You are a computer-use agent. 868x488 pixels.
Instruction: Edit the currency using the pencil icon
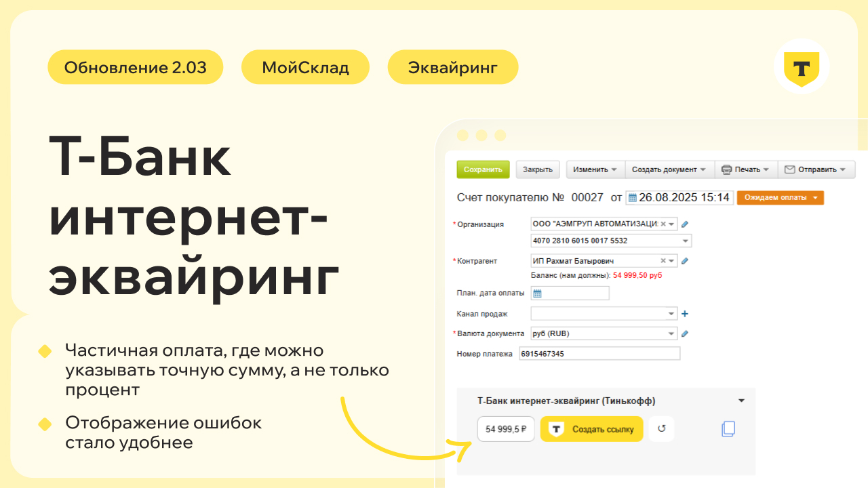pos(685,333)
